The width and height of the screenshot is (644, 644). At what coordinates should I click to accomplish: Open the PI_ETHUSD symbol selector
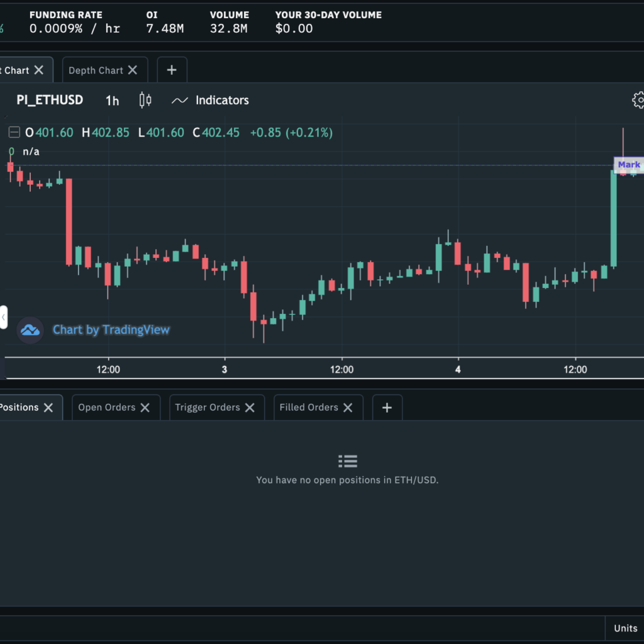point(49,100)
